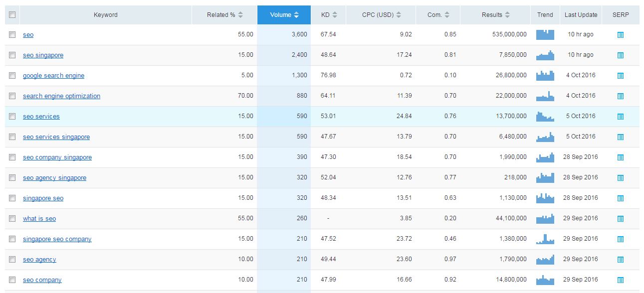Open the seo services singapore link
Viewport: 644px width, 293px height.
tap(56, 137)
